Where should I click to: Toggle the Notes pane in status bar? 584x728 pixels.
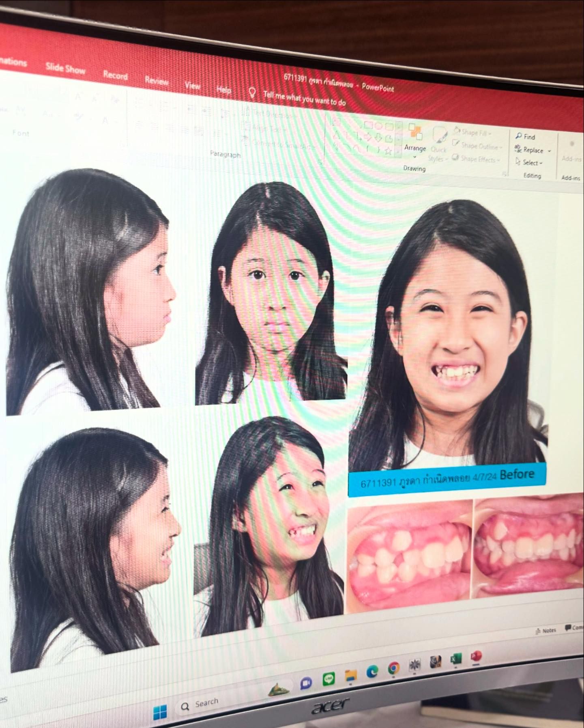[545, 630]
